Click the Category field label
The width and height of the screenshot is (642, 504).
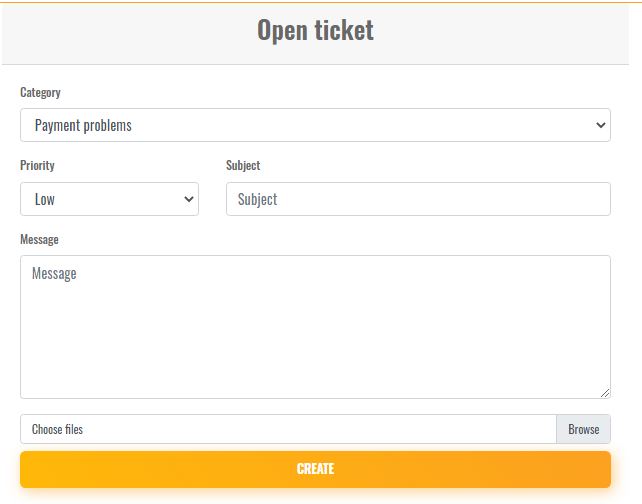[40, 92]
